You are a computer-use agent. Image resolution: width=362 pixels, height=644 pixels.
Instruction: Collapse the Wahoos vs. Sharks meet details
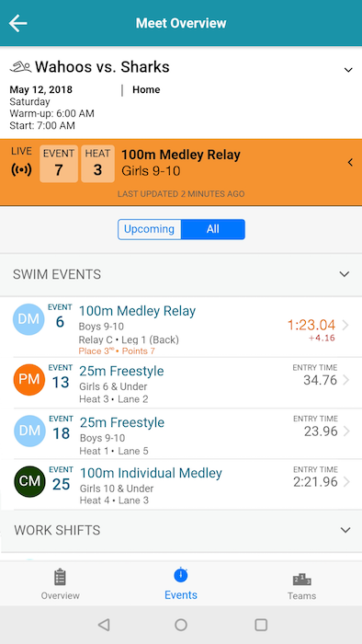348,70
